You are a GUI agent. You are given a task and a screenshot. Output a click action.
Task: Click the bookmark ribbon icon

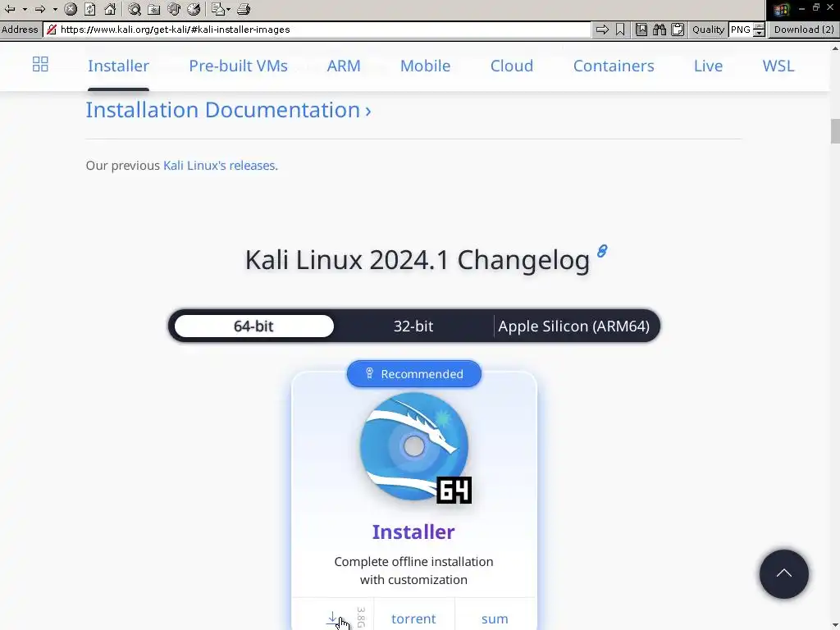coord(620,30)
